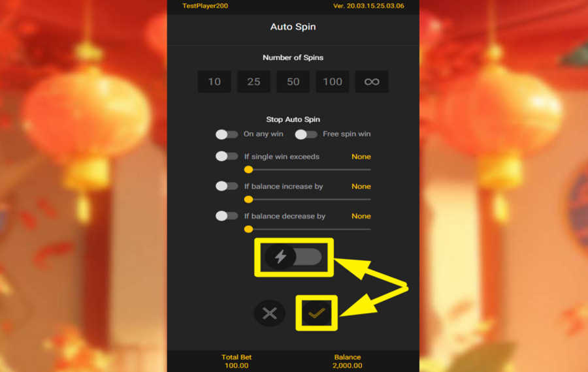
Task: Click the balance increase slider handle
Action: tap(248, 199)
